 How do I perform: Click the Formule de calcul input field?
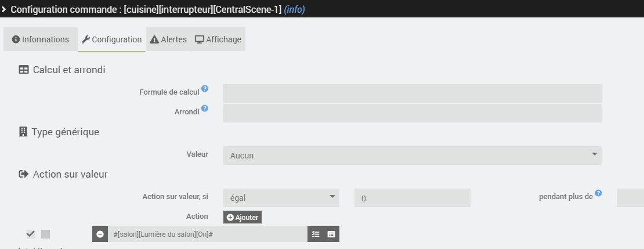click(412, 93)
